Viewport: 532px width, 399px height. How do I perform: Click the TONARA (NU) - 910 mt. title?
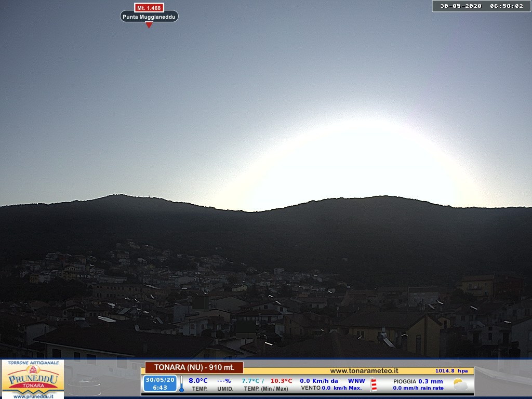click(x=194, y=367)
